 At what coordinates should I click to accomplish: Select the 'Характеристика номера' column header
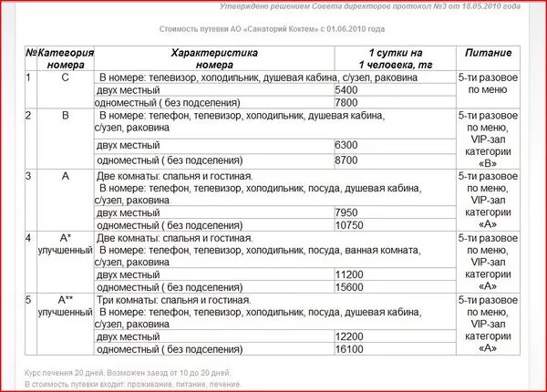[x=214, y=58]
